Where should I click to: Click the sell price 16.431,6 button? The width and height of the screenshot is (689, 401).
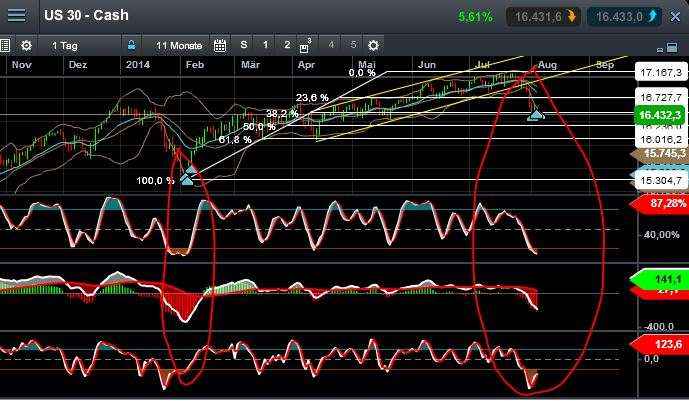tap(544, 17)
